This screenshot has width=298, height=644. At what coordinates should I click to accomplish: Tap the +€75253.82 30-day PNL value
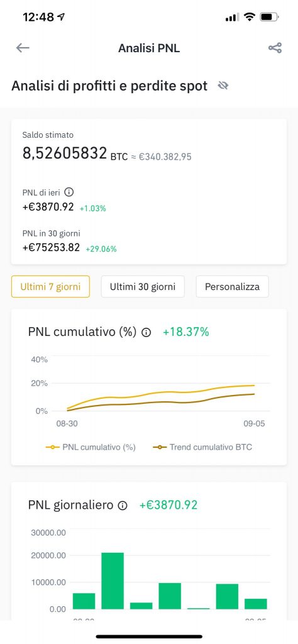(x=51, y=247)
